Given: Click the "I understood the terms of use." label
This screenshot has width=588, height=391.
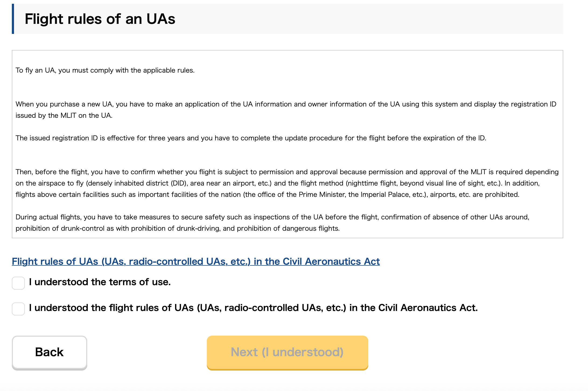Looking at the screenshot, I should (x=100, y=282).
